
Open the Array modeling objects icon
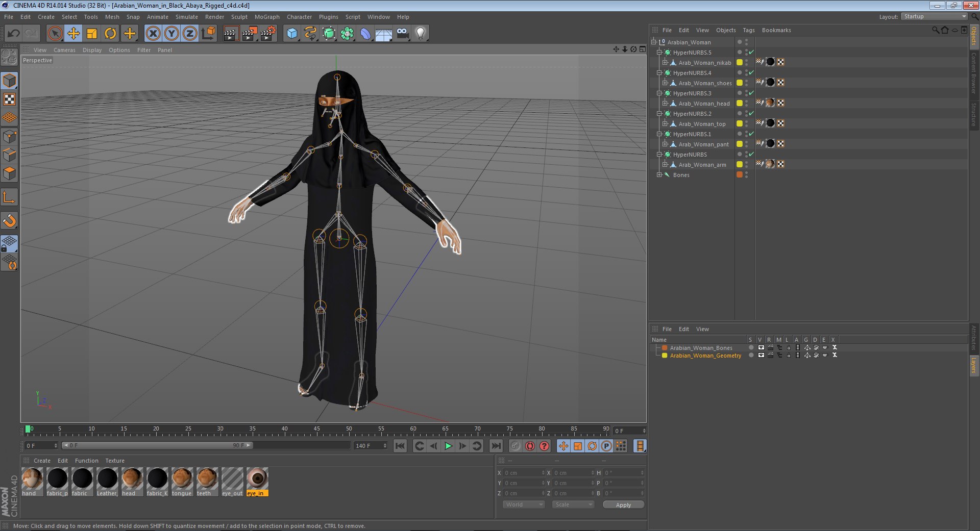click(x=348, y=34)
